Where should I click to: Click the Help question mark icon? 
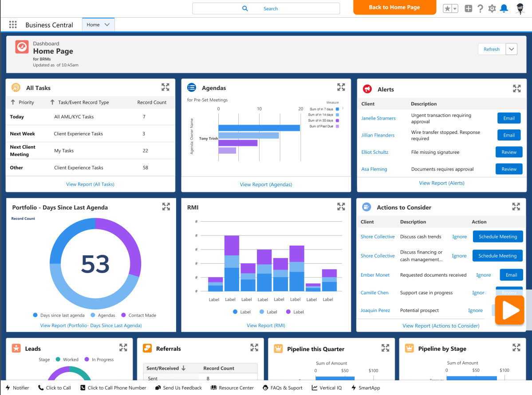pyautogui.click(x=480, y=8)
